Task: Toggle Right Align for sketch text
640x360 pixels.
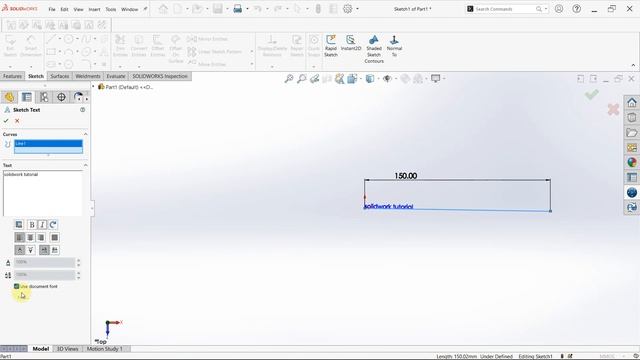Action: [x=41, y=238]
